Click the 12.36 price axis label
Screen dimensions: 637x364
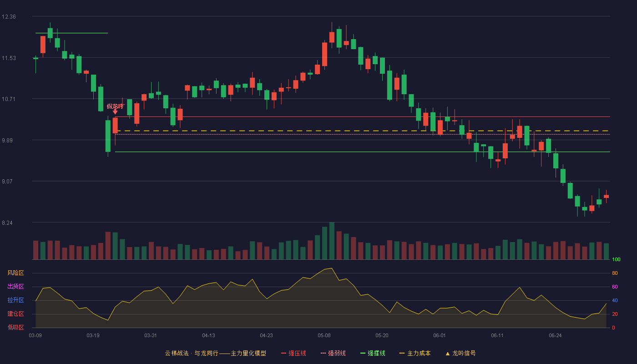pos(9,17)
